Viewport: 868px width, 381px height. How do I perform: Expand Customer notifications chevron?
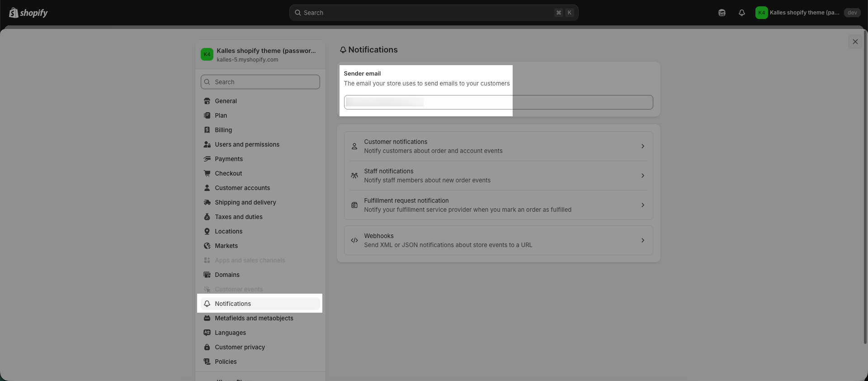point(642,146)
